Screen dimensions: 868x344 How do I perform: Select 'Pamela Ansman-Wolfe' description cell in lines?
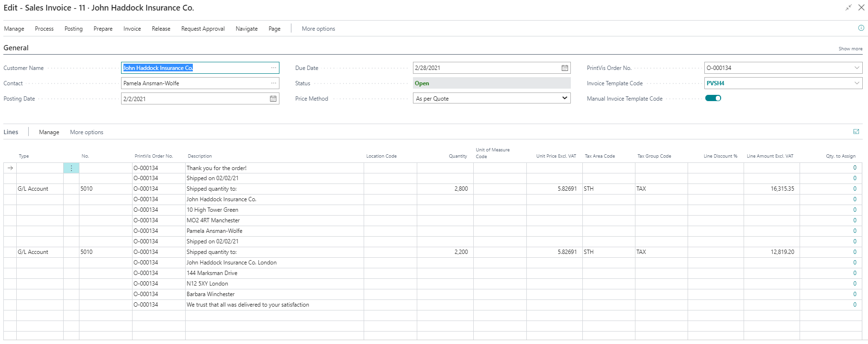click(x=275, y=231)
